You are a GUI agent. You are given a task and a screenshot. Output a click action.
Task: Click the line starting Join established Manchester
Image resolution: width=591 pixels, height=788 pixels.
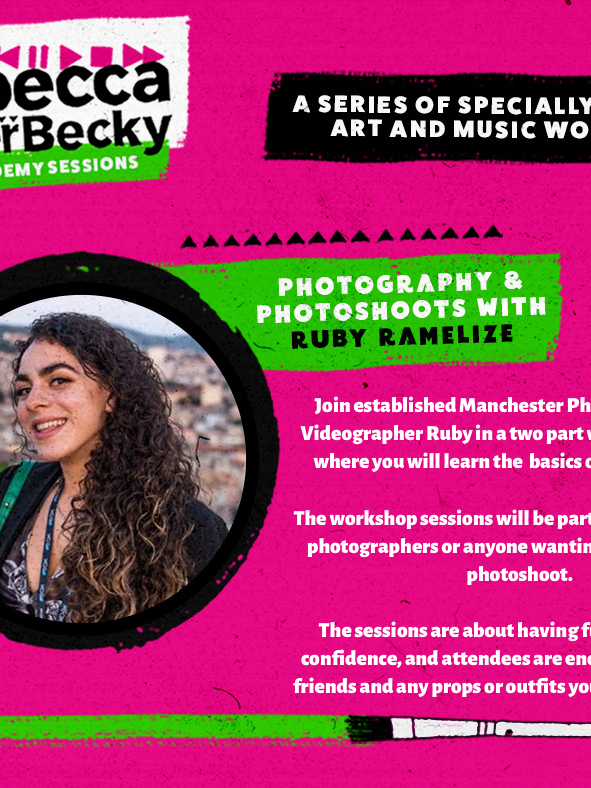coord(452,405)
